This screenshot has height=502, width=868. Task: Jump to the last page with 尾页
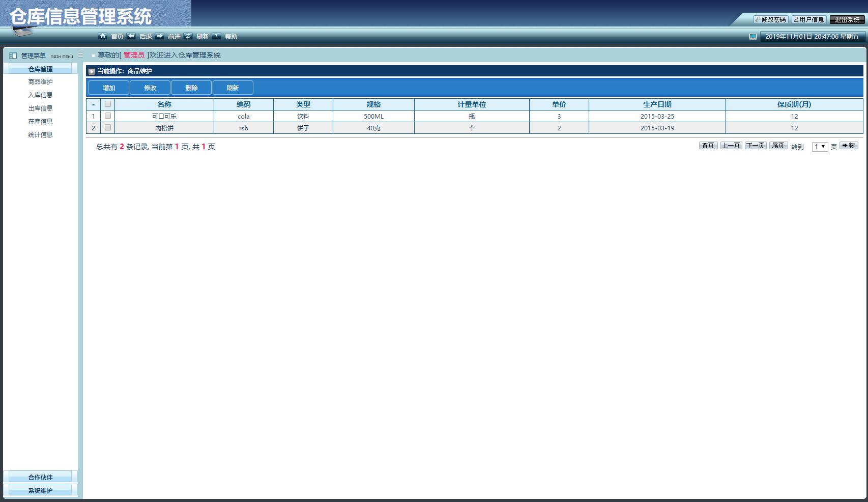[x=778, y=146]
